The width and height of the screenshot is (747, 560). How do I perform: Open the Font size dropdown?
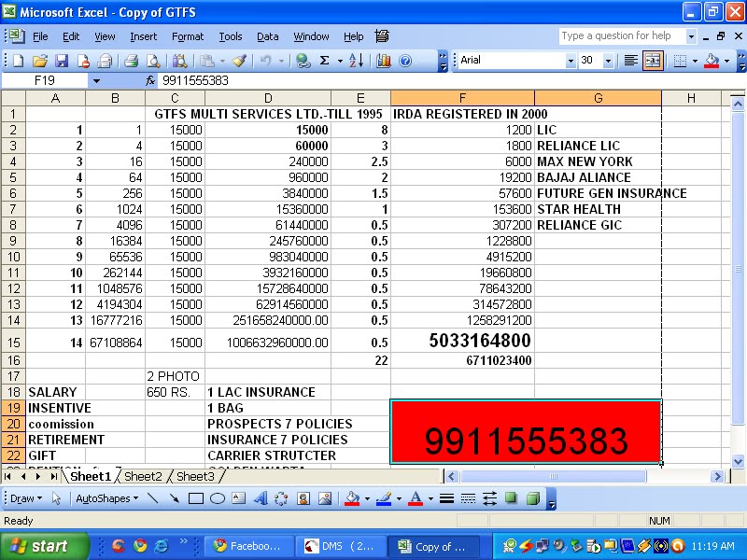coord(608,61)
